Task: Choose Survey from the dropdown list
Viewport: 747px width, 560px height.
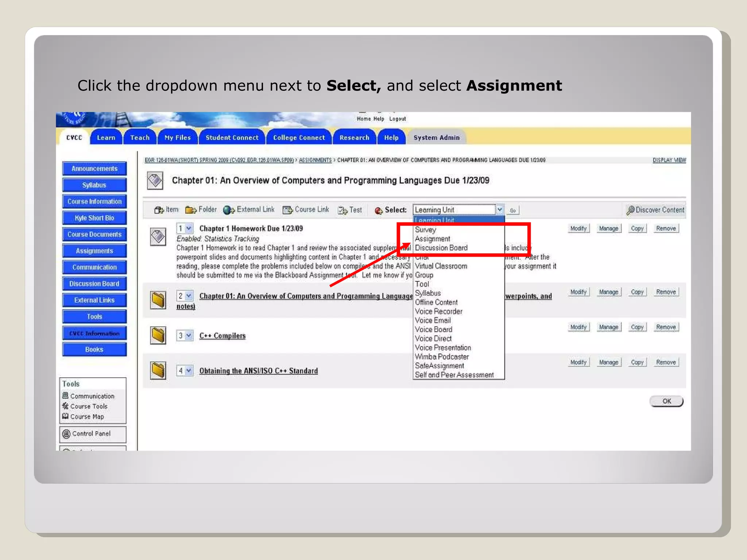Action: [x=425, y=230]
